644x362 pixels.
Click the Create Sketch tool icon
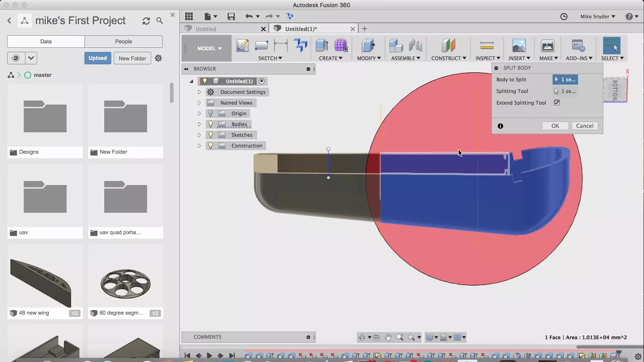[x=243, y=46]
